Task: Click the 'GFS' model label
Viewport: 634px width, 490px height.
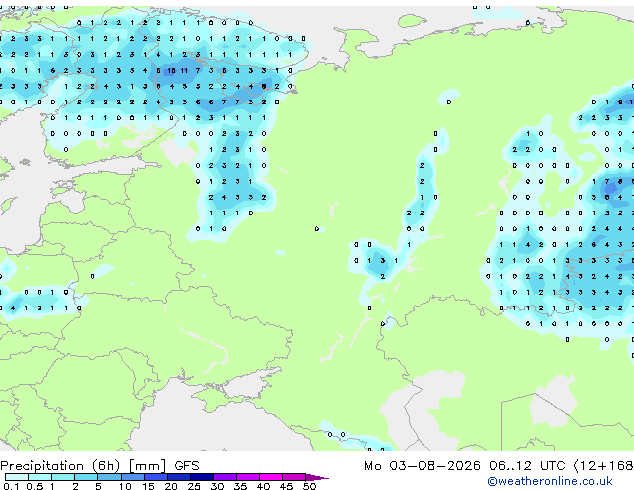Action: coord(187,466)
